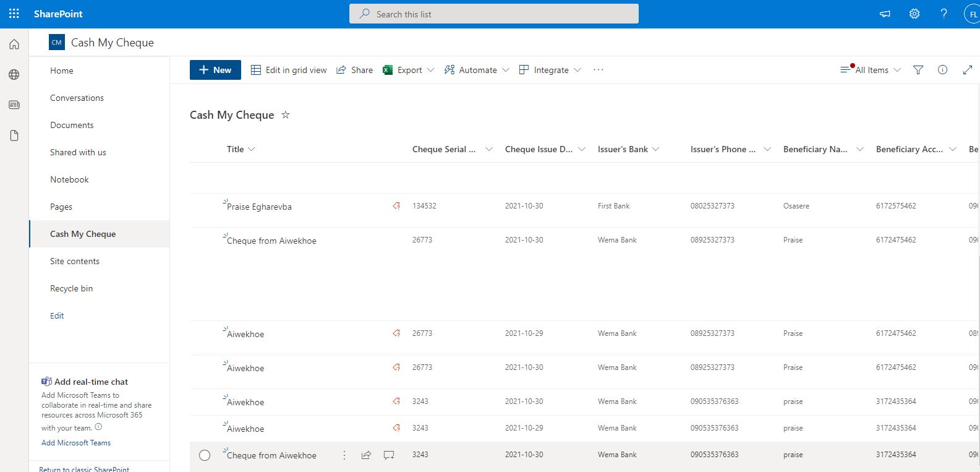Viewport: 980px width, 472px height.
Task: Open Conversations in site navigation
Action: tap(77, 98)
